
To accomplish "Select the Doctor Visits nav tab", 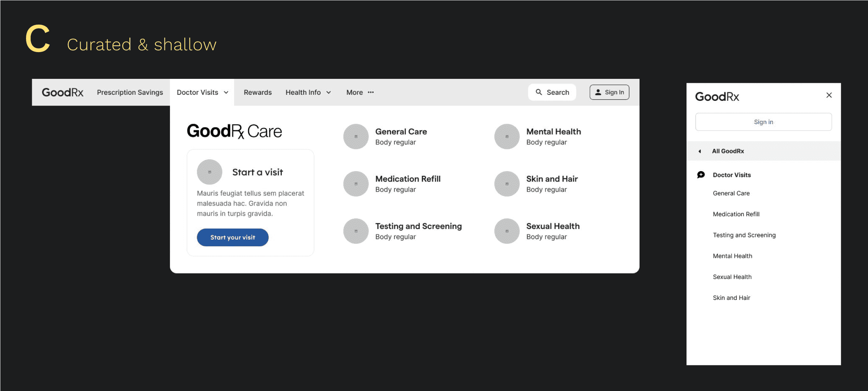I will 202,93.
